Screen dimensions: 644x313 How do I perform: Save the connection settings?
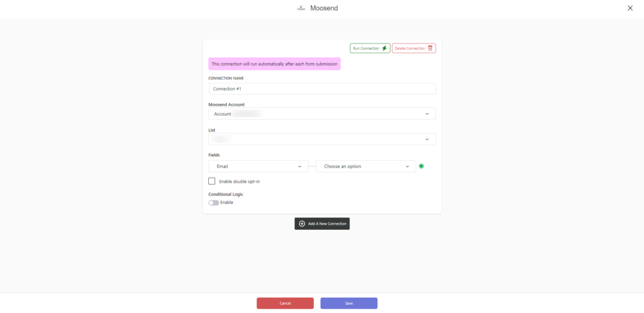point(348,303)
